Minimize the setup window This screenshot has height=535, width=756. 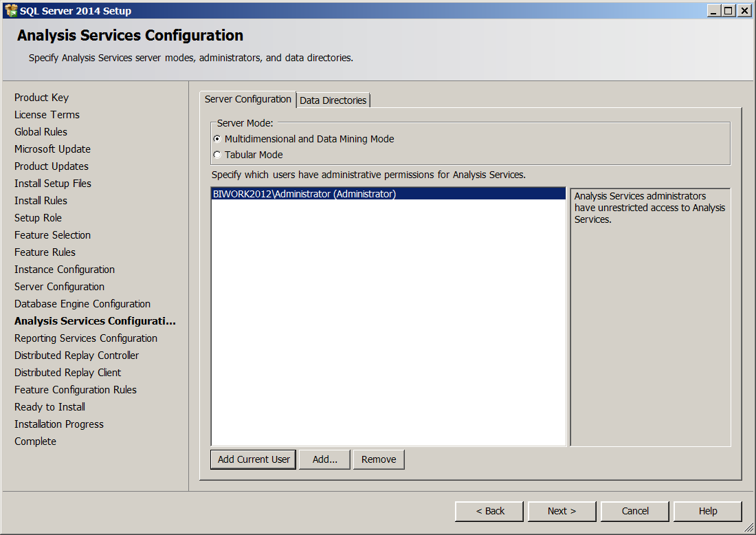(x=713, y=10)
